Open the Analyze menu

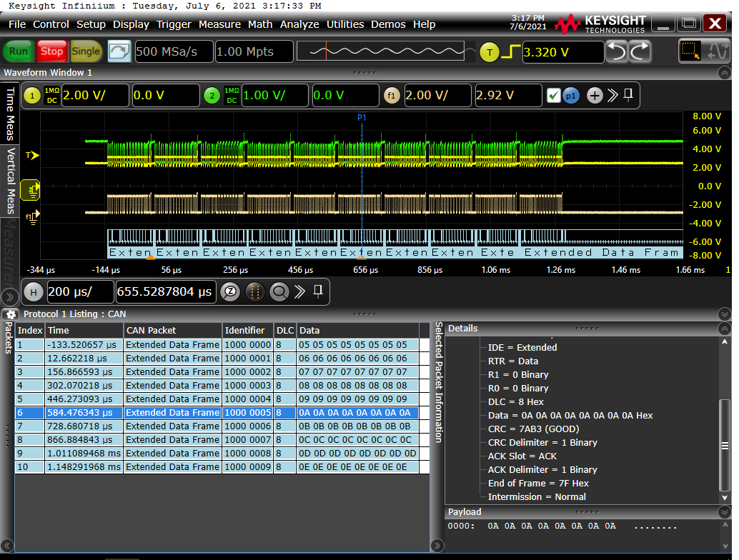point(299,24)
